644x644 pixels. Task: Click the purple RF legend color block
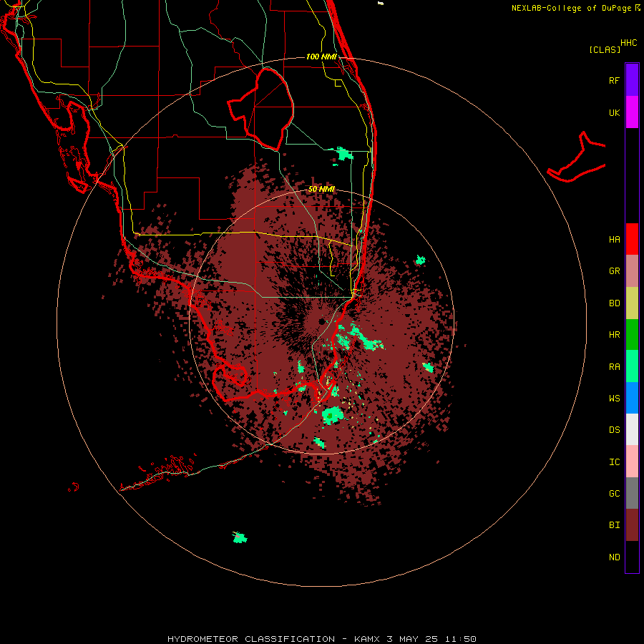coord(632,79)
